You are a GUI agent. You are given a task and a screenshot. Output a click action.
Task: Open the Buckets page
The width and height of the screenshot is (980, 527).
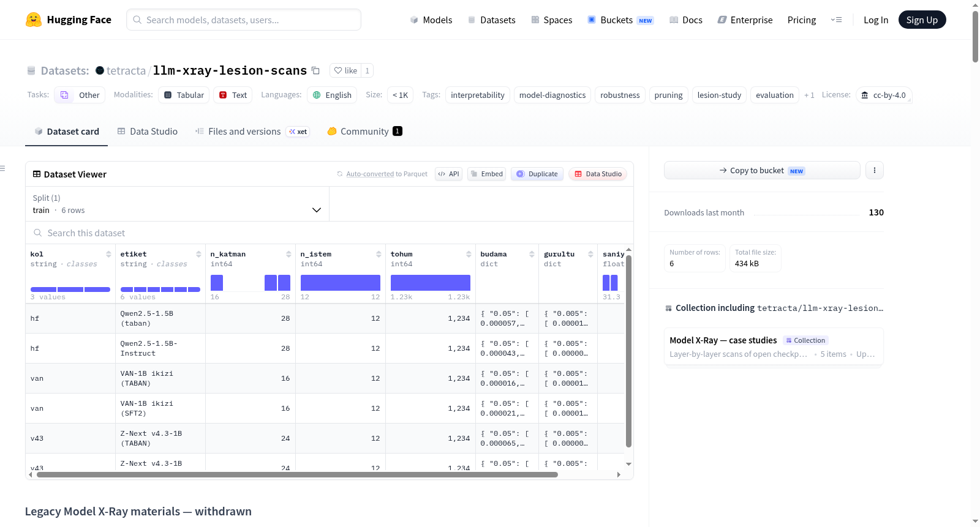pos(620,20)
